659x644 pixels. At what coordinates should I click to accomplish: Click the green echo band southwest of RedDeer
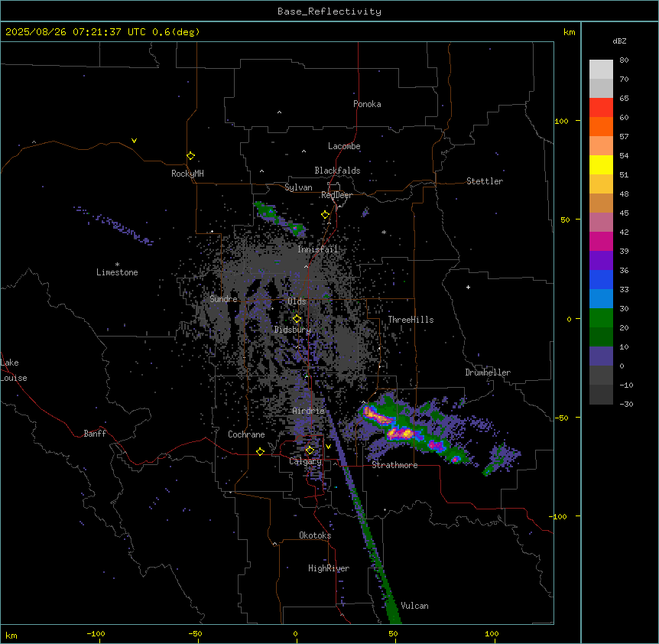(280, 218)
